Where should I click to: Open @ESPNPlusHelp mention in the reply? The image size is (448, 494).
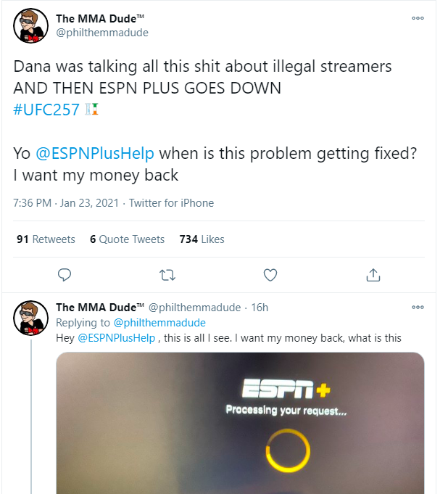[x=116, y=338]
